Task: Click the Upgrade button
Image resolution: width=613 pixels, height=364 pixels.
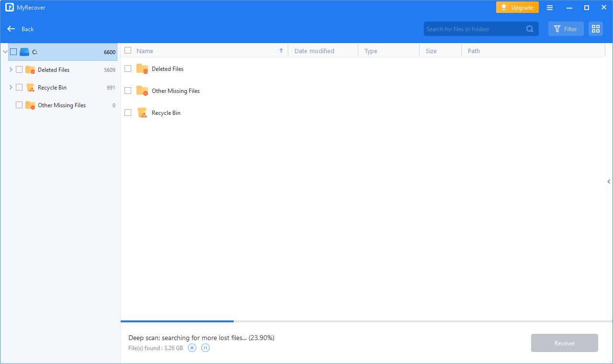Action: (x=517, y=8)
